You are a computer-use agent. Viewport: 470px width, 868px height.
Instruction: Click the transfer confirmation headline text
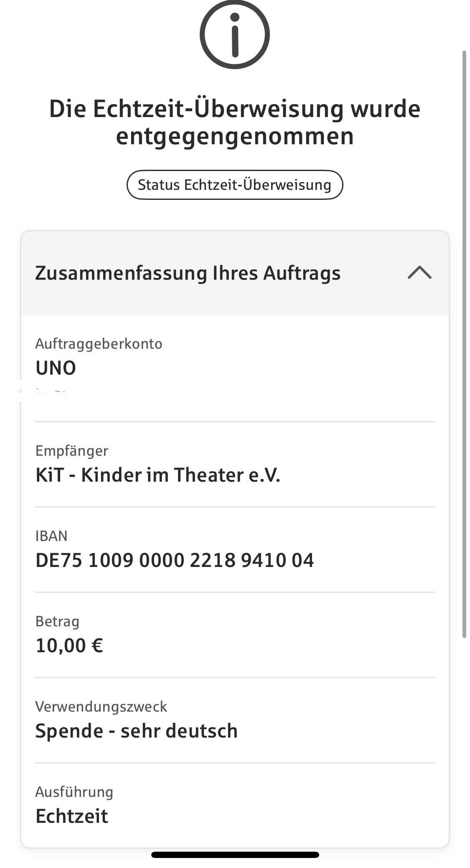234,122
